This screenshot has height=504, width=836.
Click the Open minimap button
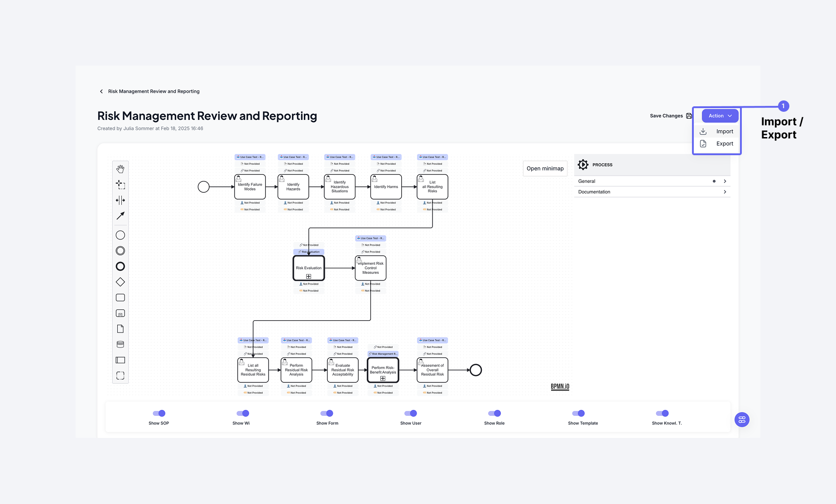(545, 168)
